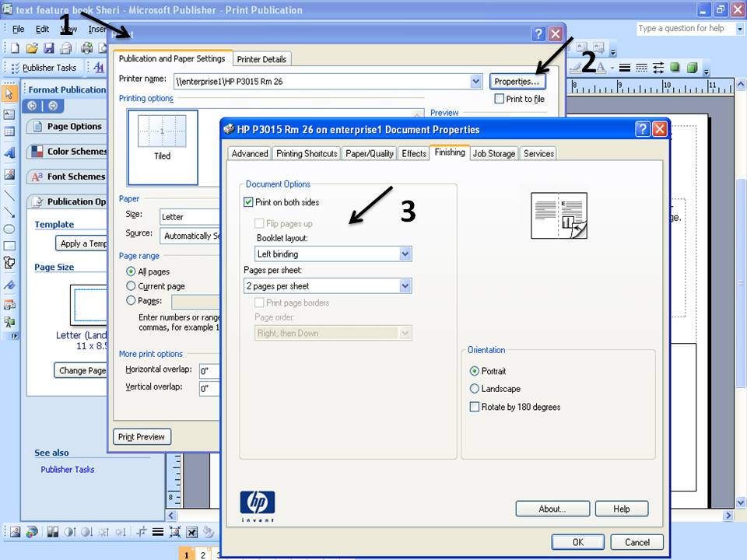Click the New publication icon in toolbar

(x=15, y=48)
